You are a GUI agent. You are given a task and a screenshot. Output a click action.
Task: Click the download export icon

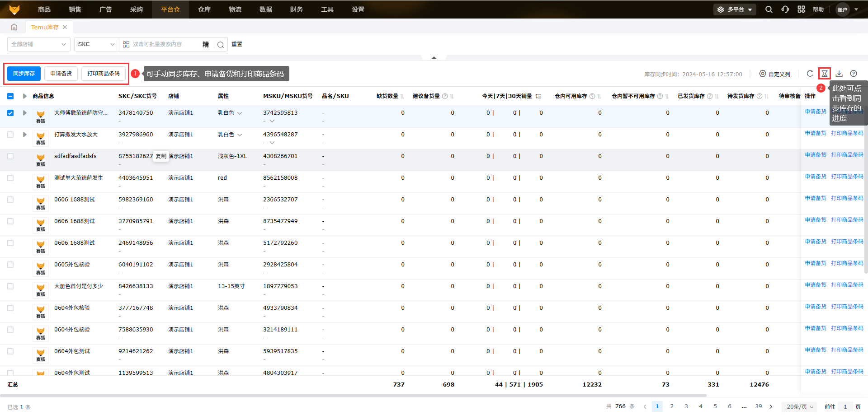pos(839,74)
